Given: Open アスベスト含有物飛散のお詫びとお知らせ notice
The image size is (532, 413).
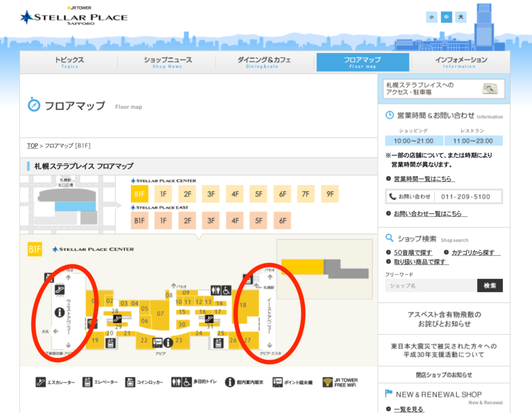Looking at the screenshot, I should (x=444, y=319).
